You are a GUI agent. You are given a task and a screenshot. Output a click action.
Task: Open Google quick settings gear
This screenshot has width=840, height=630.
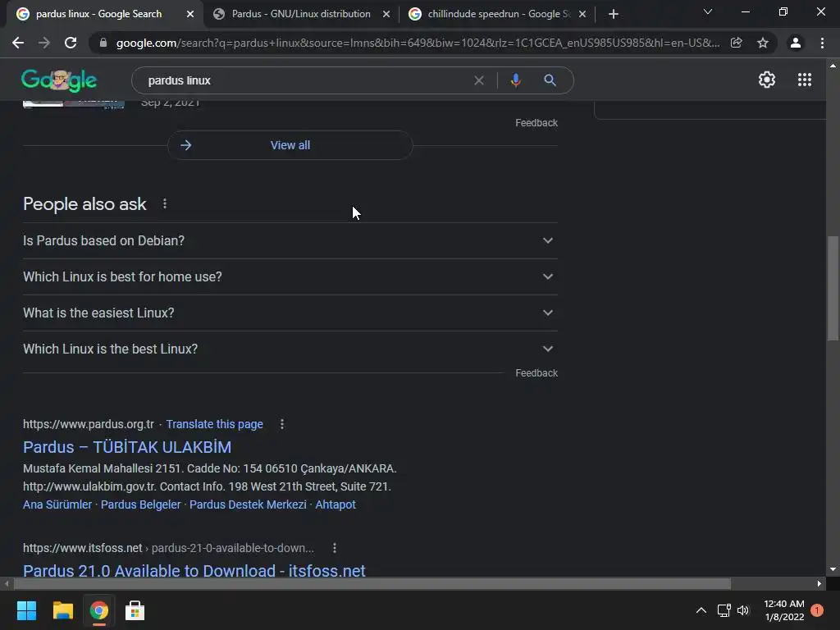[x=767, y=80]
